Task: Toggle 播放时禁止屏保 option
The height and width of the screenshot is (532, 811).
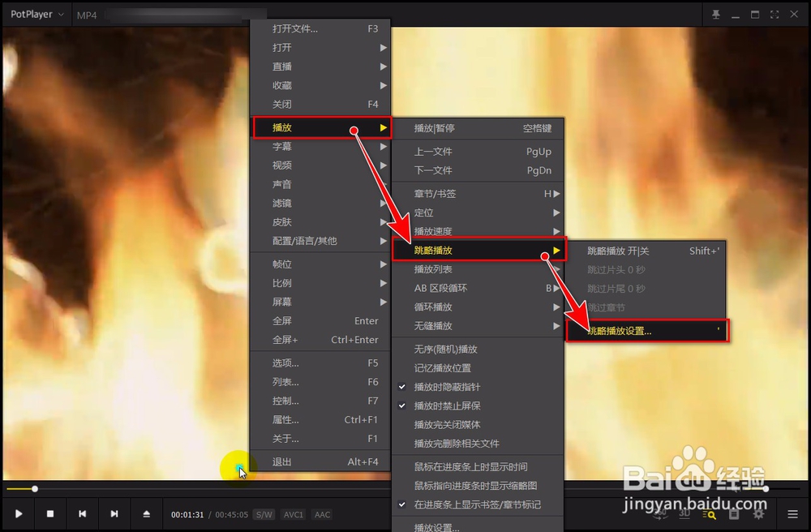Action: (x=478, y=405)
